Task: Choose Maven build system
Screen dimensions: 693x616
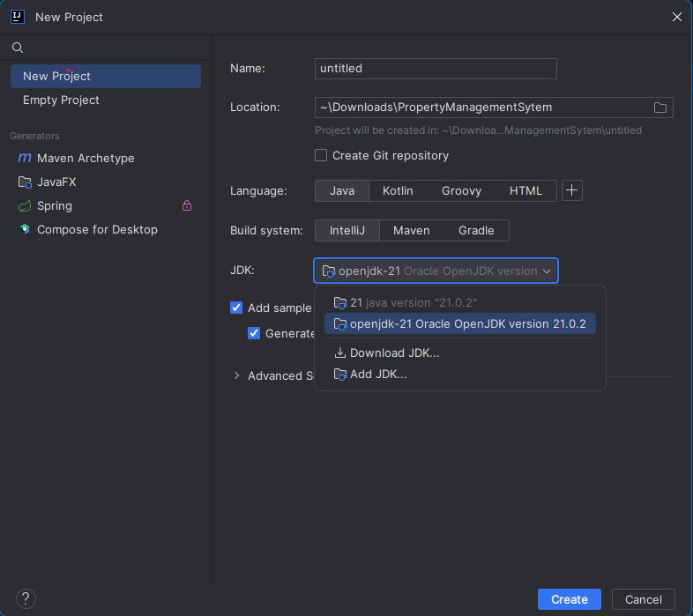Action: (412, 230)
